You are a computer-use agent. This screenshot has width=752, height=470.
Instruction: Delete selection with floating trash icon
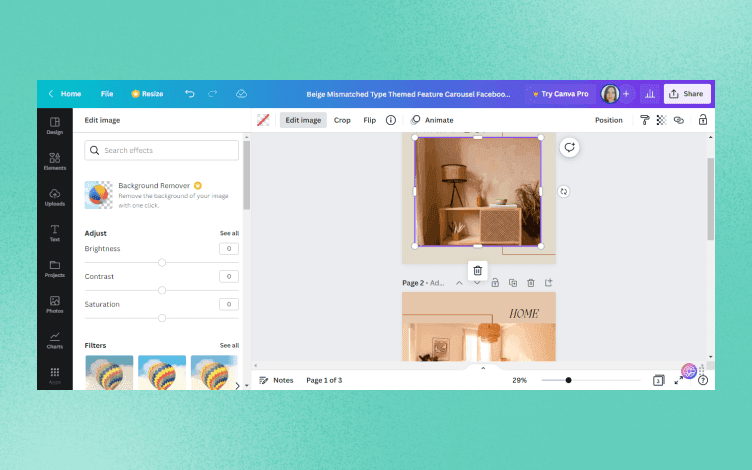[478, 270]
